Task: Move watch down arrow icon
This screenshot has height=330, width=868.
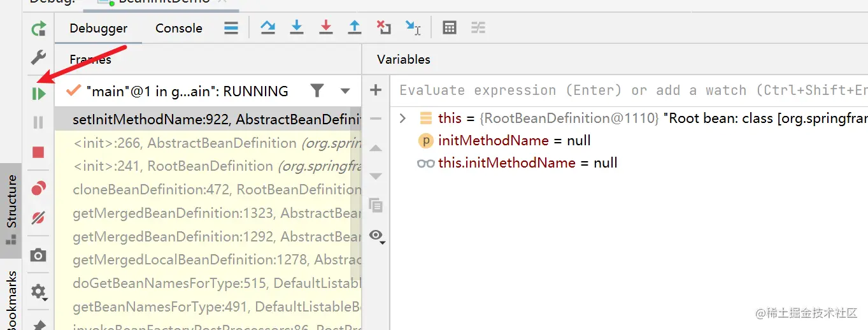Action: (x=376, y=176)
